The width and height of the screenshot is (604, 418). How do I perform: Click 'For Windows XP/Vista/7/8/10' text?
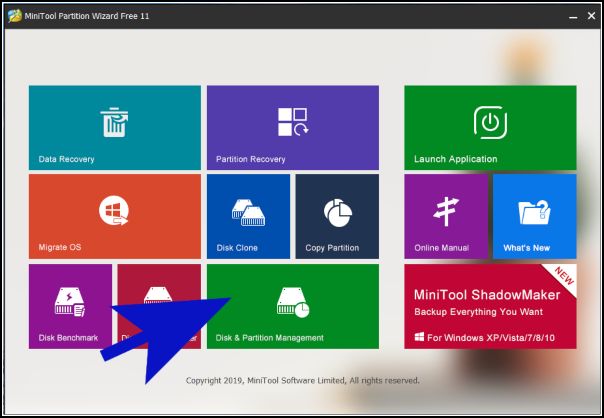(491, 338)
